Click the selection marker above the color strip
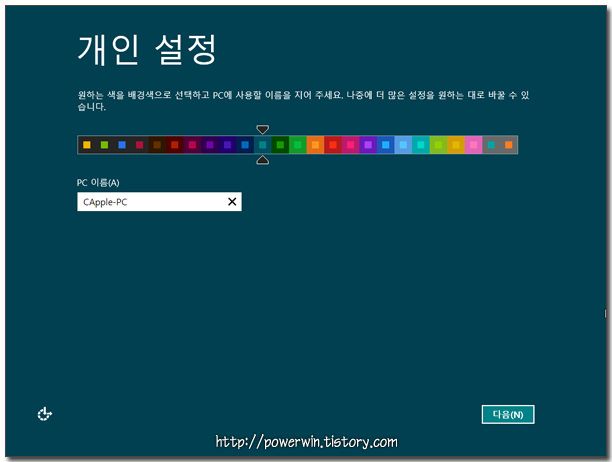Screen dimensions: 612x462 [263, 129]
